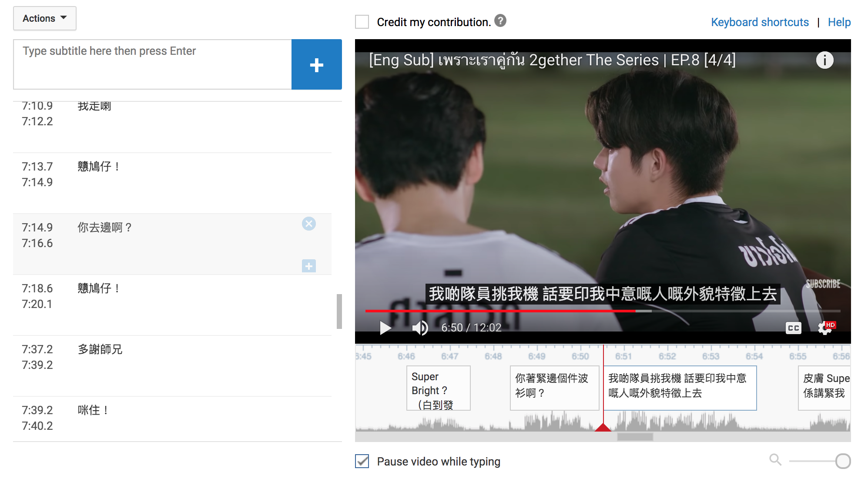The width and height of the screenshot is (868, 489).
Task: Click the 6:50 / 12:02 time display
Action: point(471,328)
